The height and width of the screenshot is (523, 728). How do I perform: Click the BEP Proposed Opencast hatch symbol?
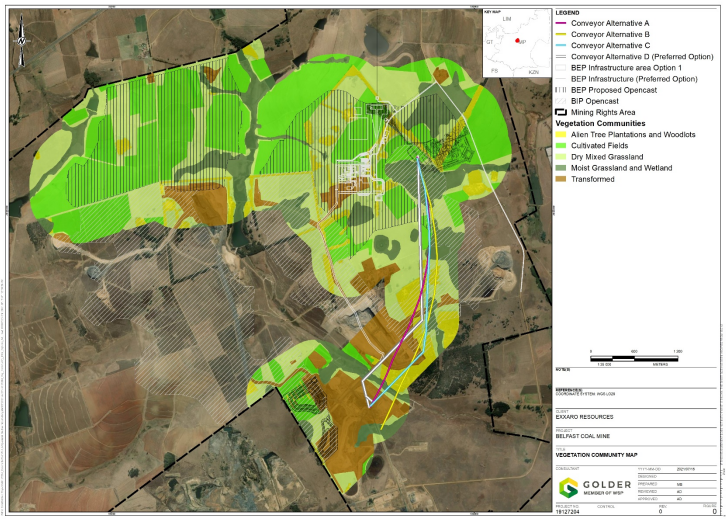(561, 90)
